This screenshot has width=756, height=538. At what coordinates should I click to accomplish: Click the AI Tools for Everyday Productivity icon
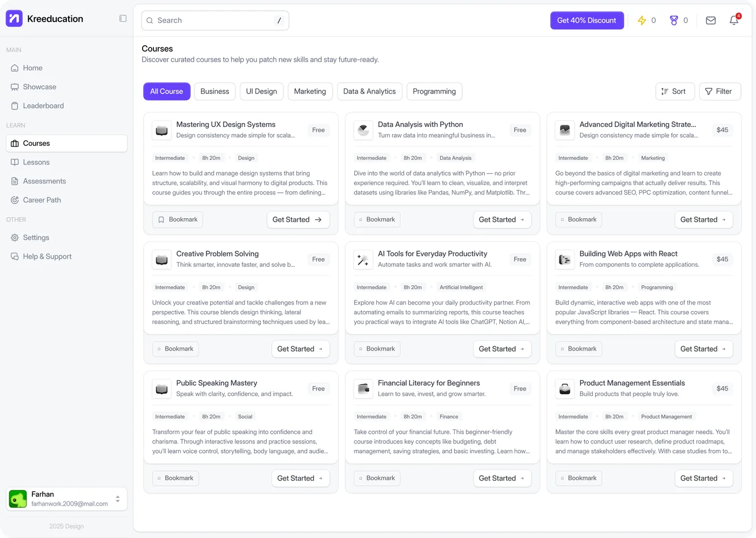(x=363, y=259)
